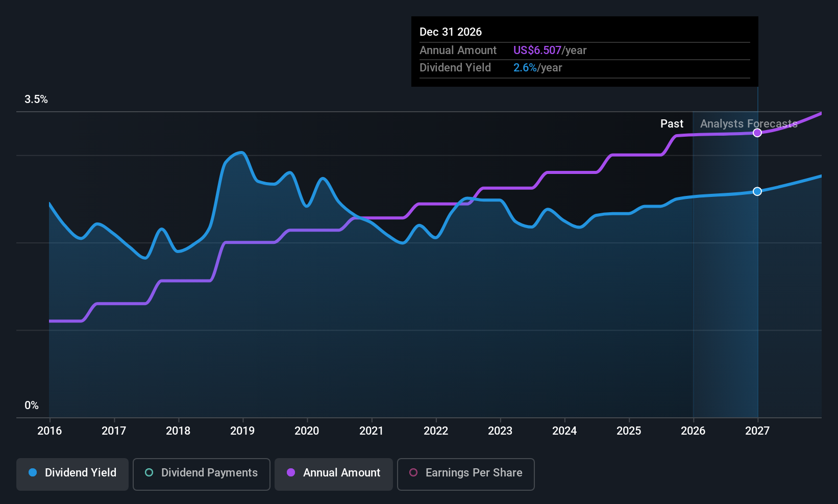The width and height of the screenshot is (838, 504).
Task: Click the 2019 x-axis label
Action: pyautogui.click(x=242, y=431)
